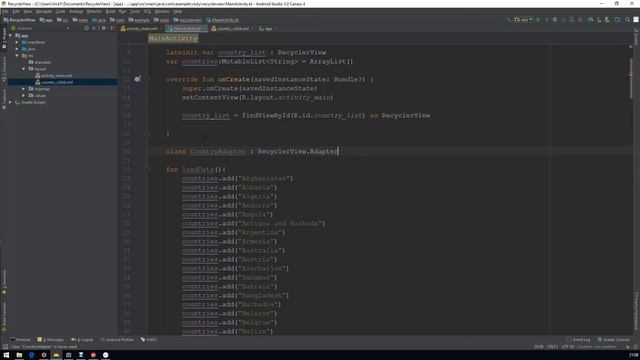The width and height of the screenshot is (640, 360).
Task: Click MainActivity.kt breadcrumb in navigation bar
Action: (222, 20)
